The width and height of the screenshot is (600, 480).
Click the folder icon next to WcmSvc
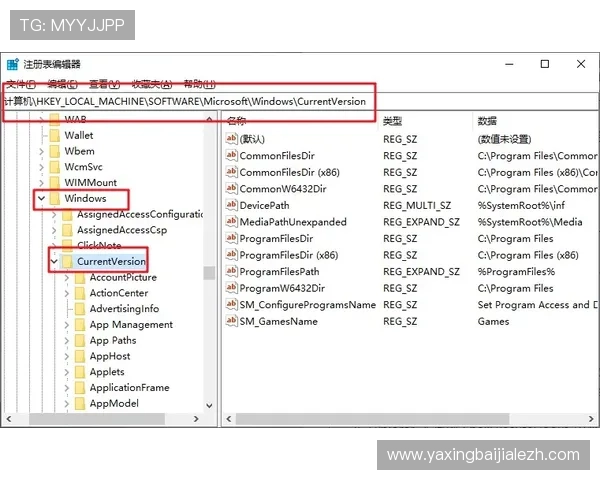click(55, 167)
